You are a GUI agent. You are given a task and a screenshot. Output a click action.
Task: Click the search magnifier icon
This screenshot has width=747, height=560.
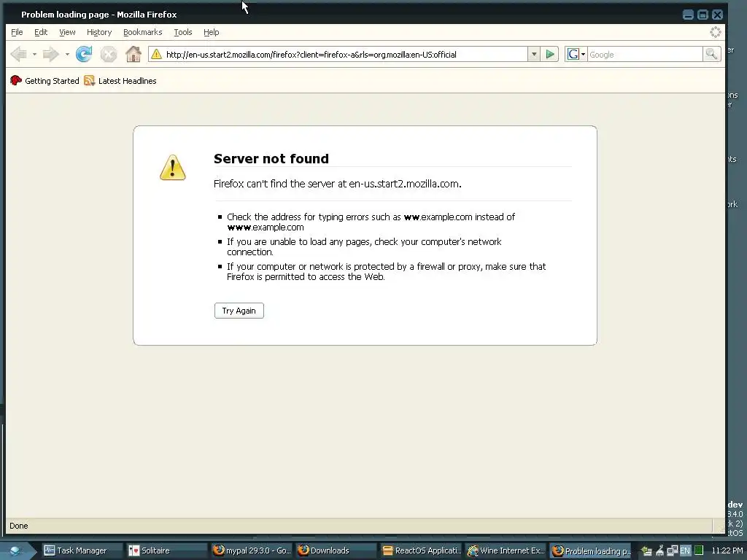711,54
